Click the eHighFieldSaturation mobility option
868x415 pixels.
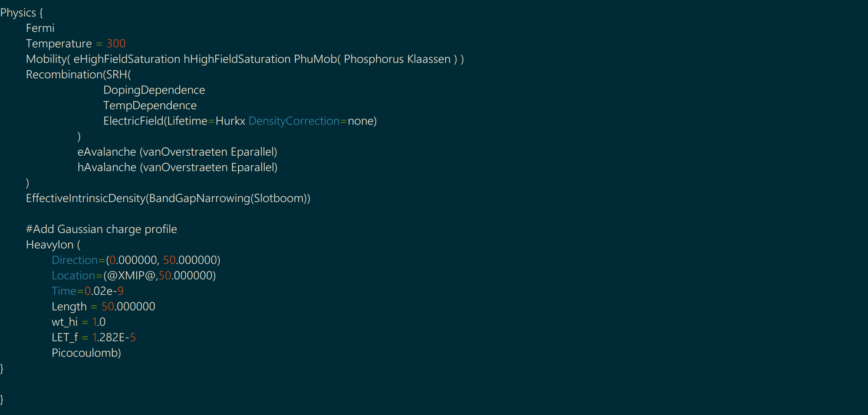coord(127,59)
